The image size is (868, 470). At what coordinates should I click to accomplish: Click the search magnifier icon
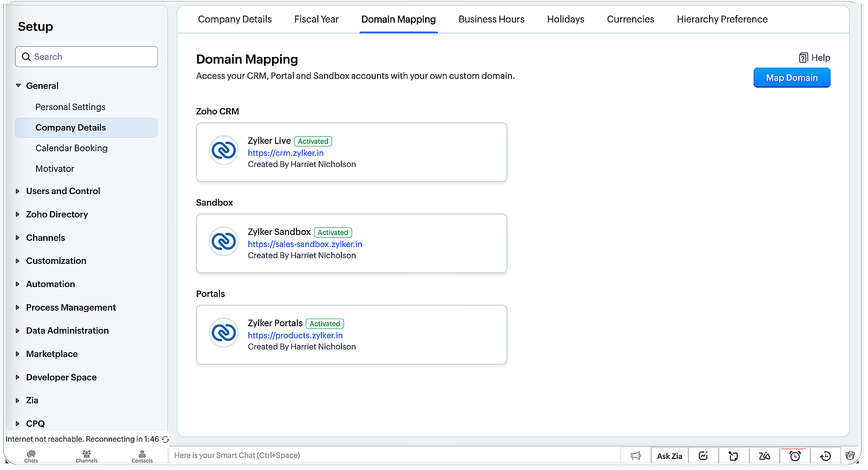pyautogui.click(x=26, y=57)
